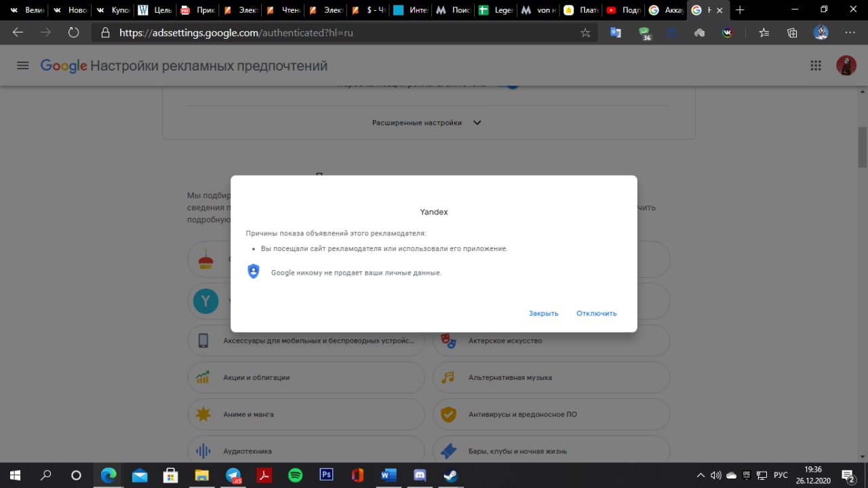The image size is (868, 488).
Task: Click the Google logo in the header
Action: 64,66
